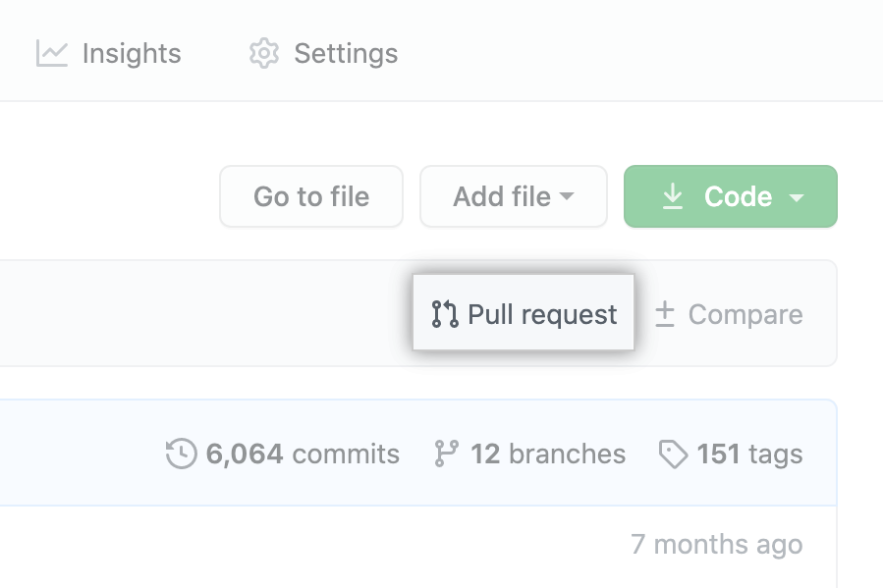
Task: Click the branch icon beside 12 branches
Action: pyautogui.click(x=443, y=454)
